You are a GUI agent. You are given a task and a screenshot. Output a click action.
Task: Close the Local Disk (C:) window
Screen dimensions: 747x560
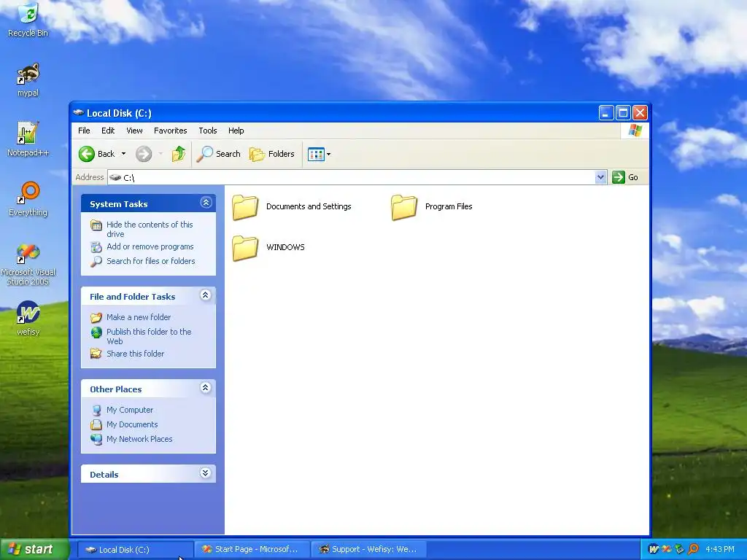point(640,113)
